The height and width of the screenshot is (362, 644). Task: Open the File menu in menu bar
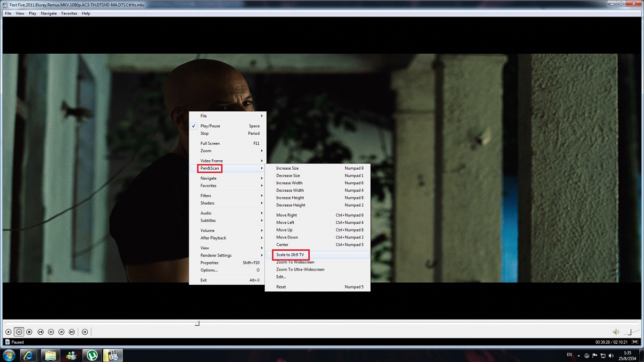click(x=8, y=13)
